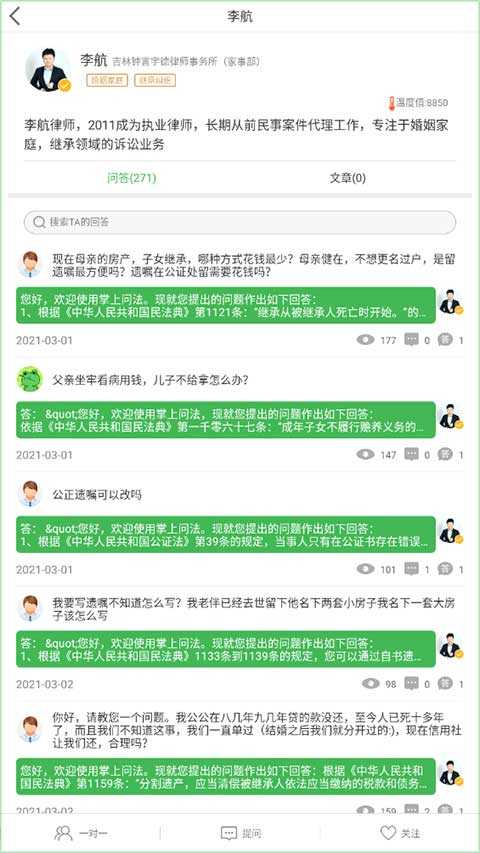The image size is (480, 853).
Task: Open the answer citing 1133条到1139条
Action: tap(226, 649)
